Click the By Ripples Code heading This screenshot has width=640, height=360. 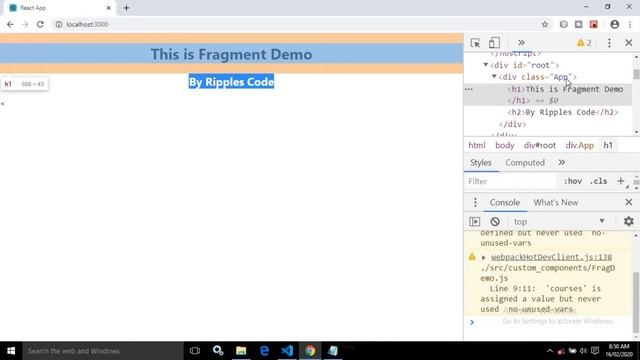[x=231, y=82]
